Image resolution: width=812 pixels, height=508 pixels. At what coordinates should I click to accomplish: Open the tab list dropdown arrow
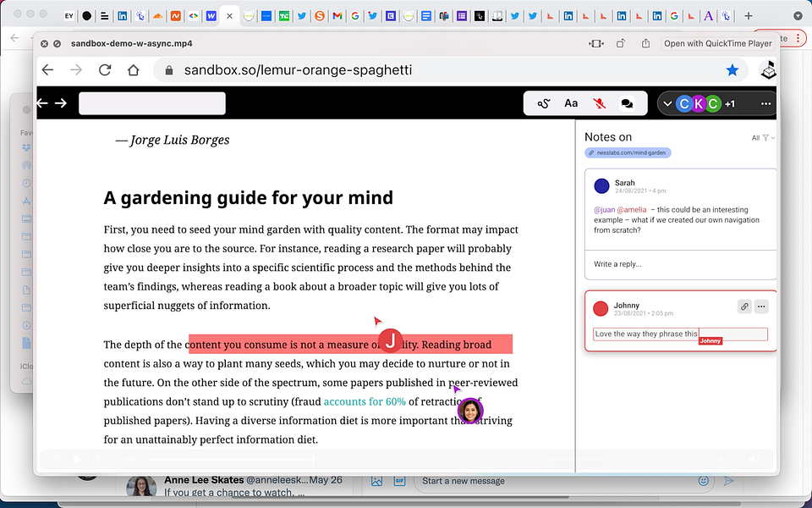coord(798,15)
